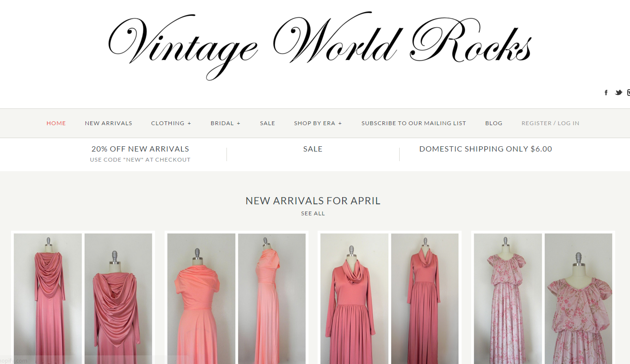
Task: Open the Sale navigation item
Action: pos(268,123)
